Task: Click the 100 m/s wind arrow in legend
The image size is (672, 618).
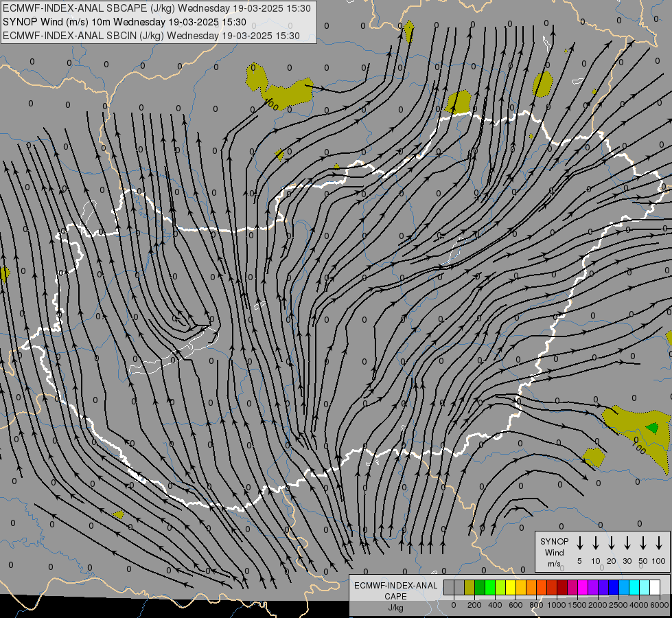Action: [x=659, y=542]
